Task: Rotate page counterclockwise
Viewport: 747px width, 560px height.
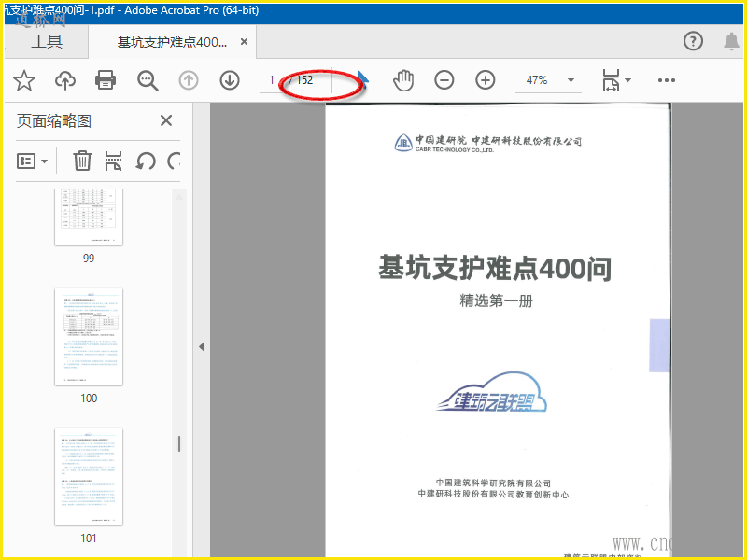Action: point(146,161)
